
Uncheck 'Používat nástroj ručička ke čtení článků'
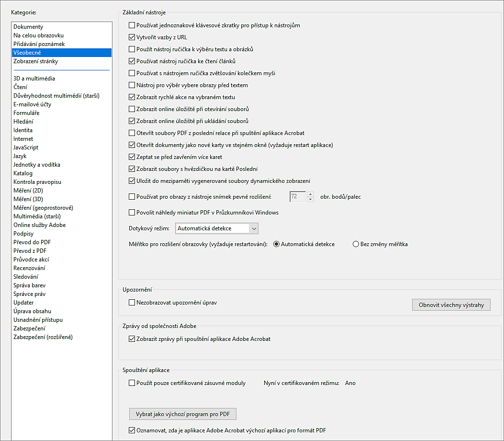pos(132,61)
